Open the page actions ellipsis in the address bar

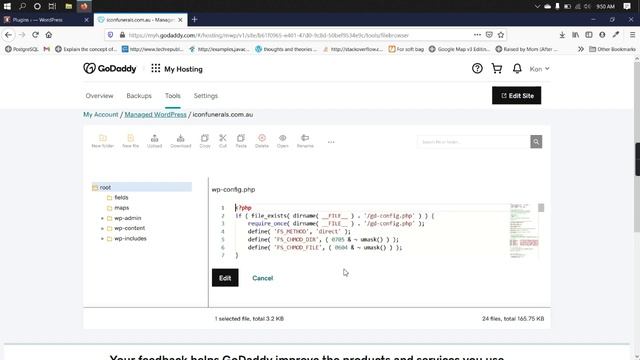[x=477, y=35]
